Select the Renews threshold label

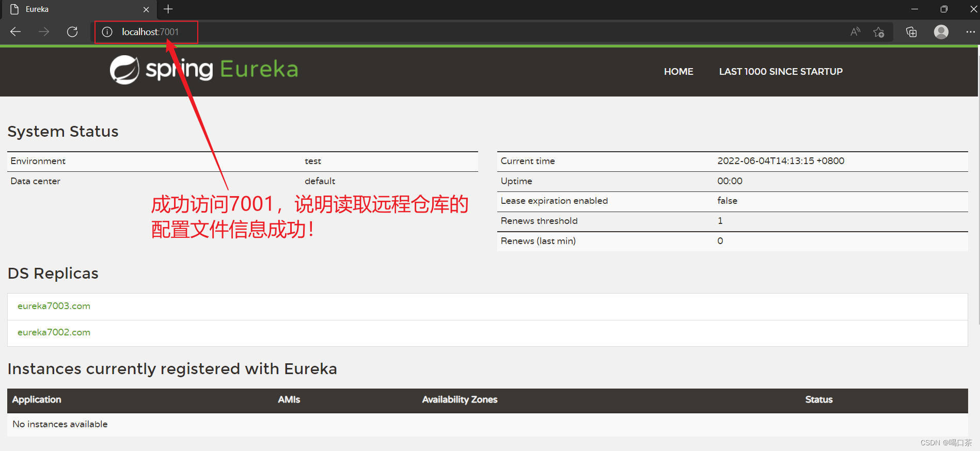coord(539,221)
